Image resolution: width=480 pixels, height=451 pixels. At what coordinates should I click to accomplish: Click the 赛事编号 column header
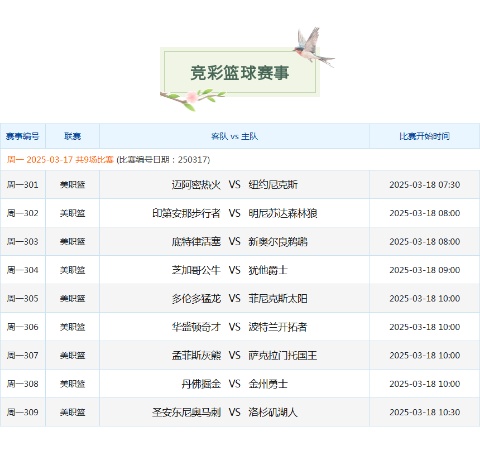(23, 136)
